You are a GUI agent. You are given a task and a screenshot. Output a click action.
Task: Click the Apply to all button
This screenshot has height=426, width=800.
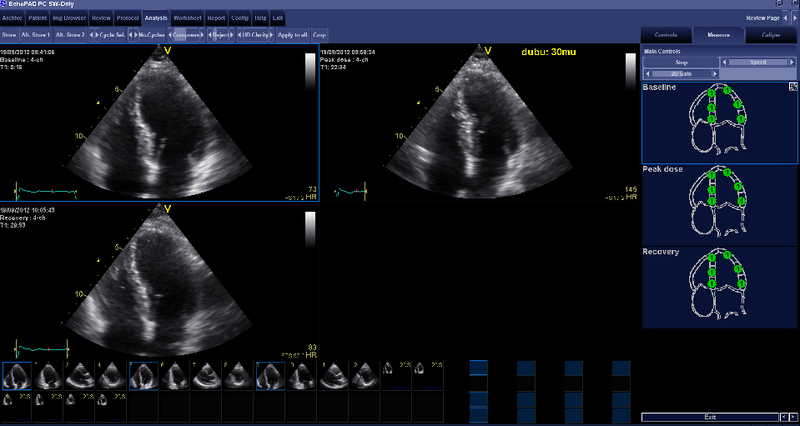pos(292,35)
